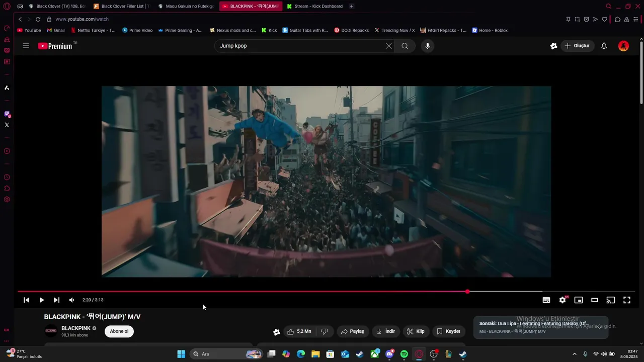Open Spotify from the taskbar
Screen dimensions: 644x362
[404, 354]
